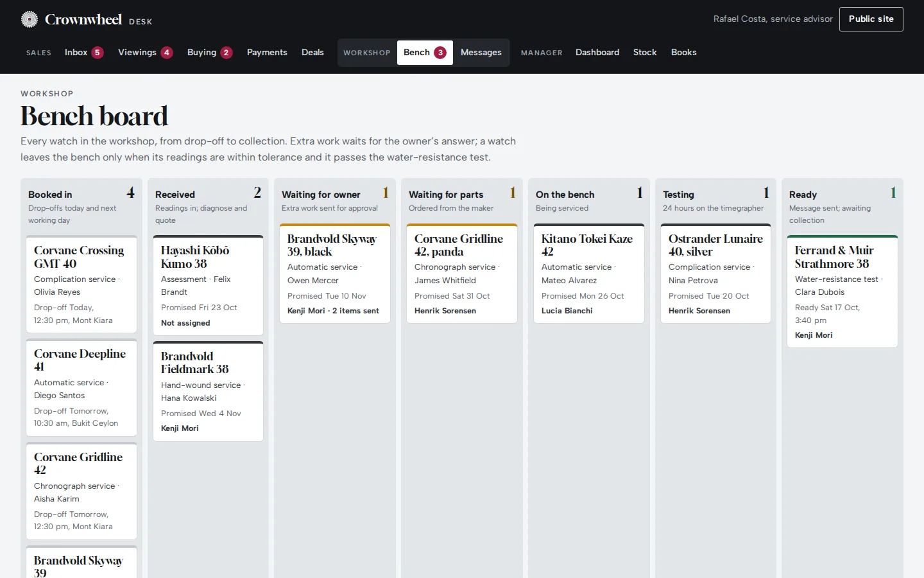Screen dimensions: 924x578
Task: Click the Ready column heading
Action: [x=803, y=195]
